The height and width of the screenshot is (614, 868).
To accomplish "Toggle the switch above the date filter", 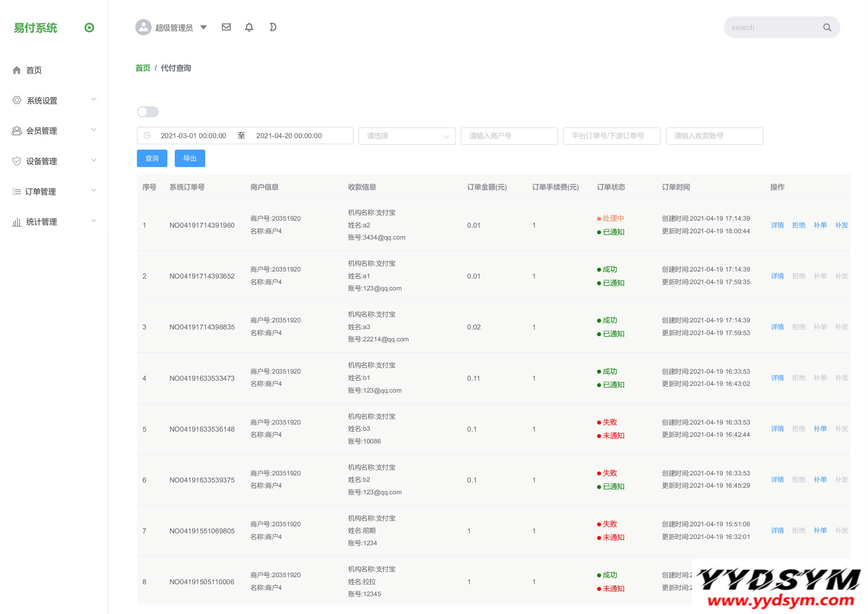I will 148,111.
